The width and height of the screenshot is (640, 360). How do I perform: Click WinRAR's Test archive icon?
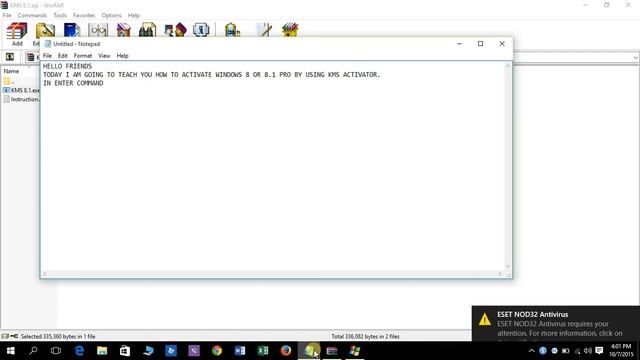pos(72,31)
